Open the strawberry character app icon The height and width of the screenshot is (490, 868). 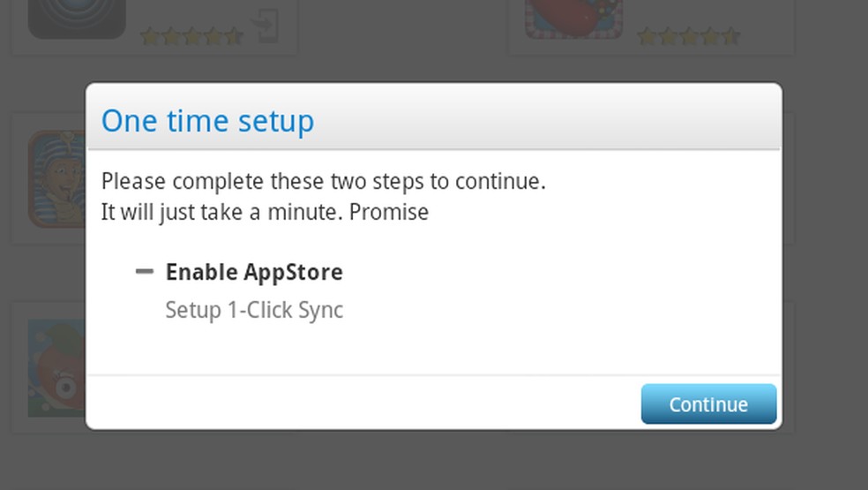pyautogui.click(x=56, y=368)
